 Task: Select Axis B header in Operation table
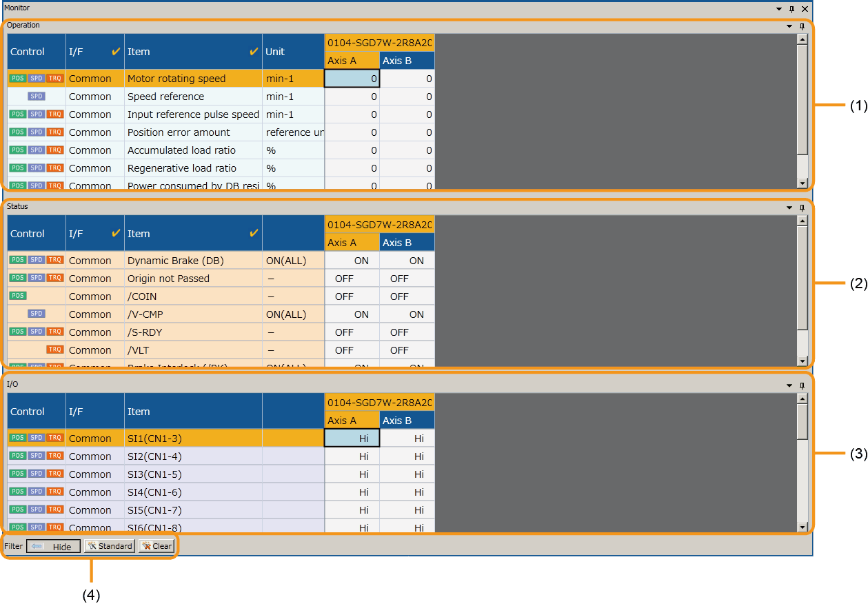point(407,61)
